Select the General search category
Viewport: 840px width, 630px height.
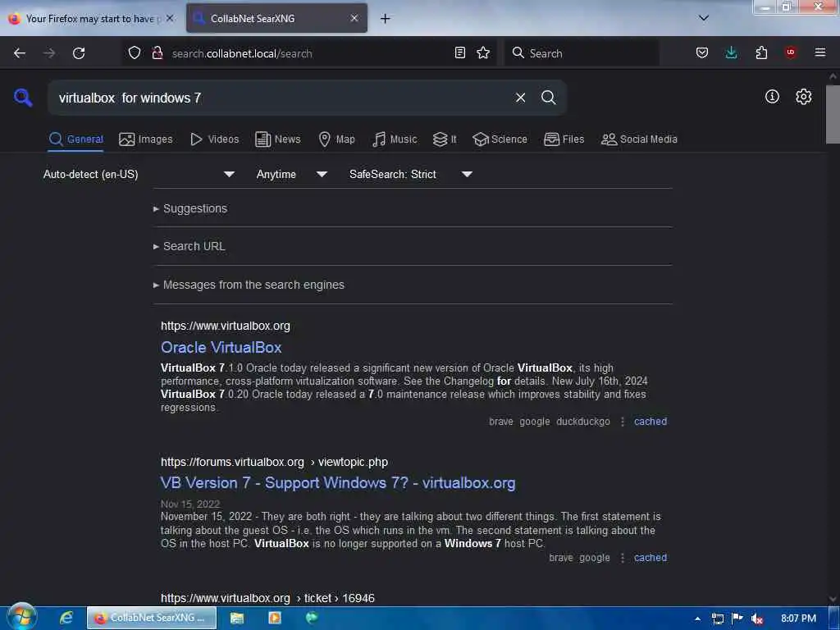tap(75, 139)
